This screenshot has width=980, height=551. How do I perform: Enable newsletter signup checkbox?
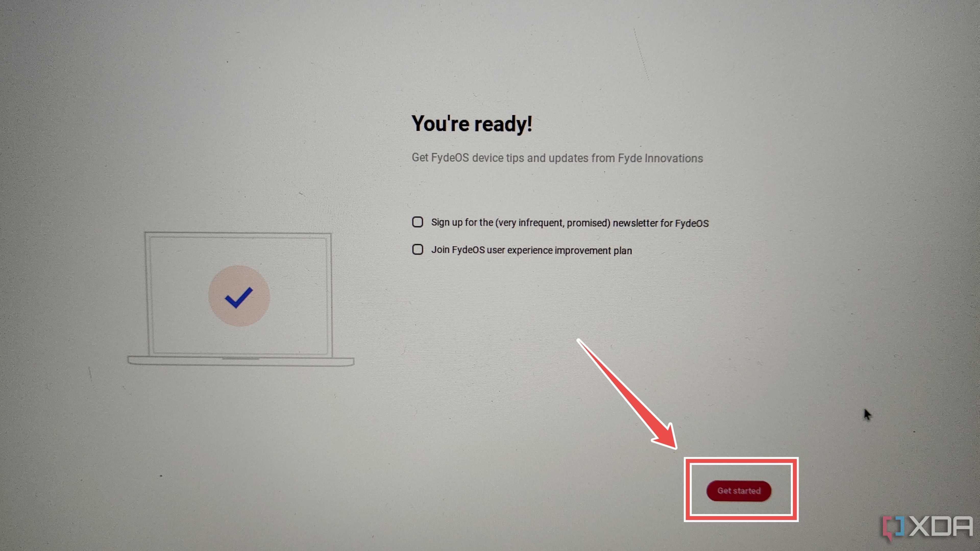click(417, 222)
